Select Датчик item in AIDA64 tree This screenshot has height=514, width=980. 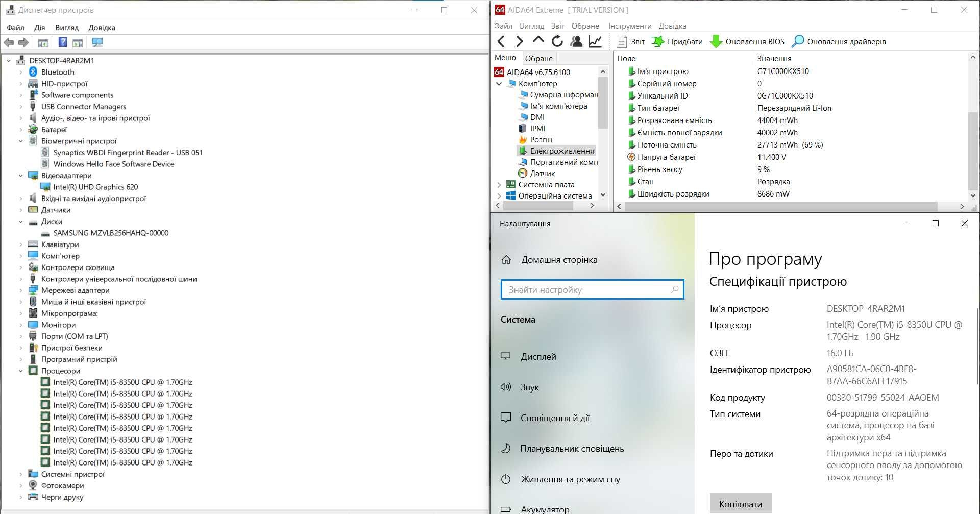pyautogui.click(x=542, y=174)
